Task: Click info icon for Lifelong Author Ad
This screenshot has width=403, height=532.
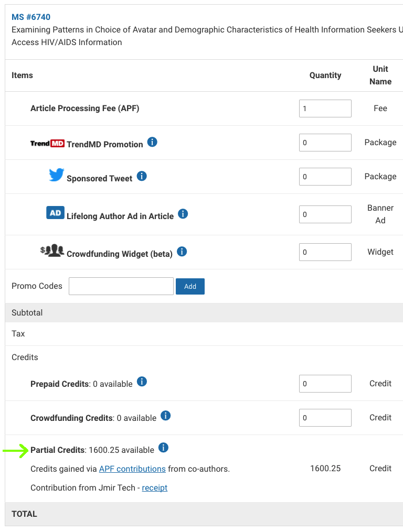Action: tap(183, 214)
